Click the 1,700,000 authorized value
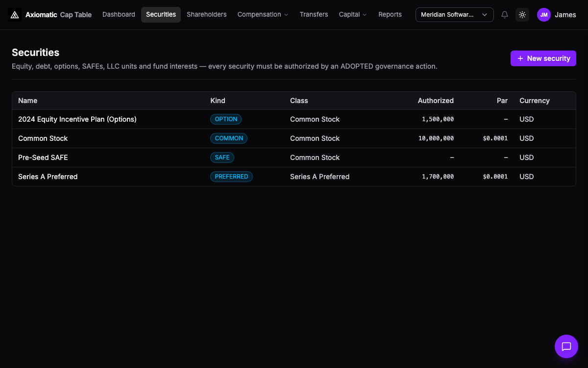 [438, 177]
